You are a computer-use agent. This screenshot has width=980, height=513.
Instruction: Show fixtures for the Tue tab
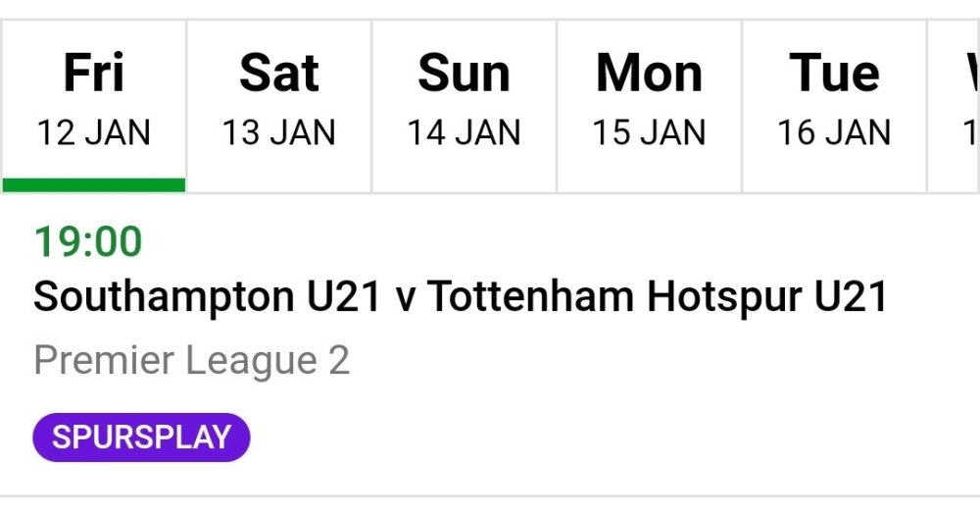tap(834, 74)
